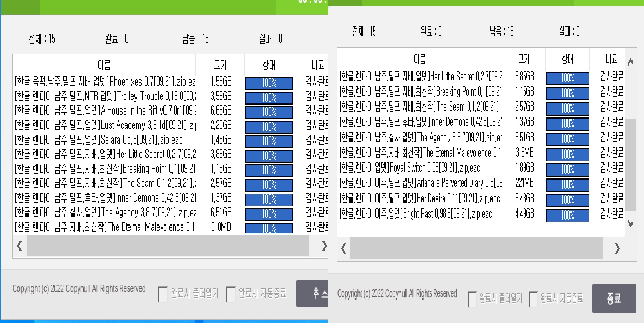
Task: Select the Bright Past 0.98.6 row
Action: [481, 214]
